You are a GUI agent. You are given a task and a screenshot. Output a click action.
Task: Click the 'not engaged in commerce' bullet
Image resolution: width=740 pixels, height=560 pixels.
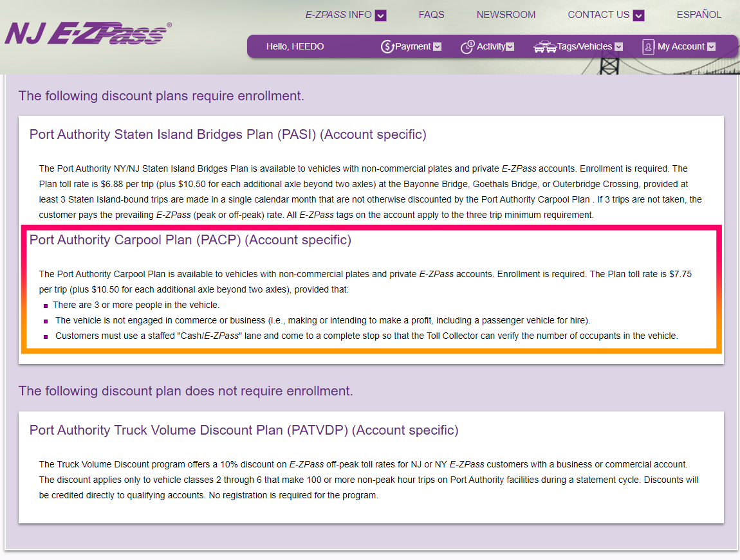point(322,321)
